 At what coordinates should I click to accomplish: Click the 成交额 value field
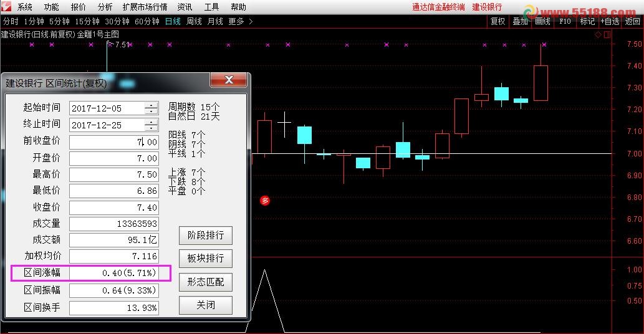pyautogui.click(x=113, y=240)
